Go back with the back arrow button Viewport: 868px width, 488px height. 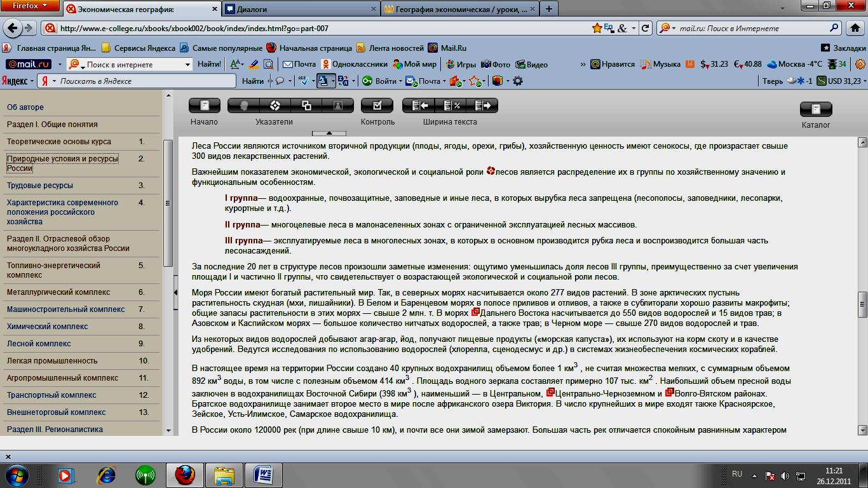pyautogui.click(x=11, y=28)
